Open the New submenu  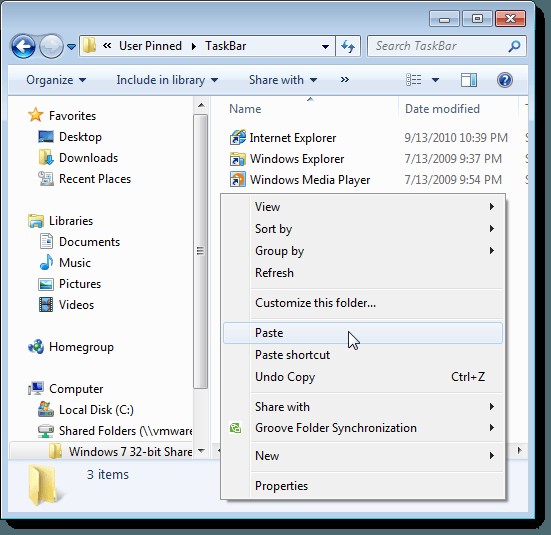(363, 456)
